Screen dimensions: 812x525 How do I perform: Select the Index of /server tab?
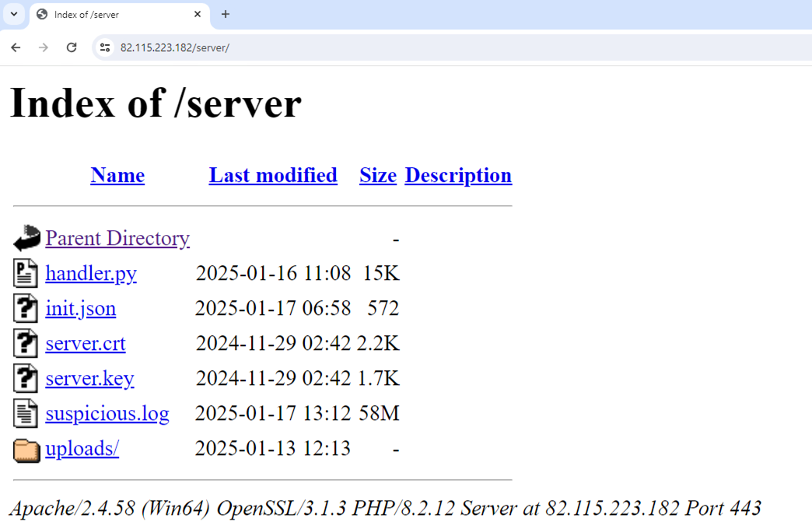tap(109, 14)
